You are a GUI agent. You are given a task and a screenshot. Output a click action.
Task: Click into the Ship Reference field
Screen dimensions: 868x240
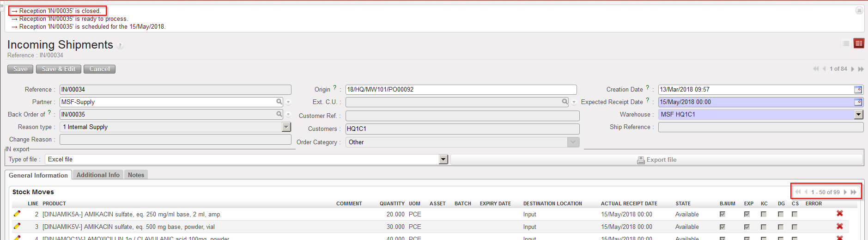click(x=760, y=127)
